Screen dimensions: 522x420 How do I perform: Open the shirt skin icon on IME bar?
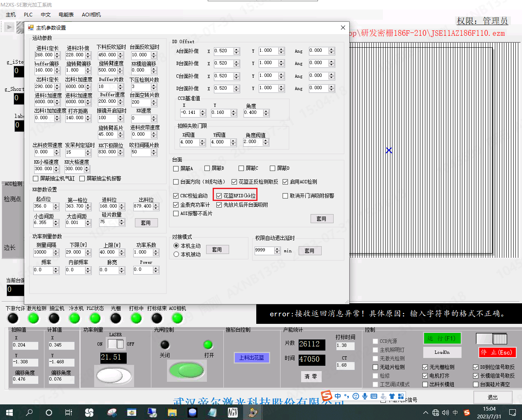[x=392, y=396]
